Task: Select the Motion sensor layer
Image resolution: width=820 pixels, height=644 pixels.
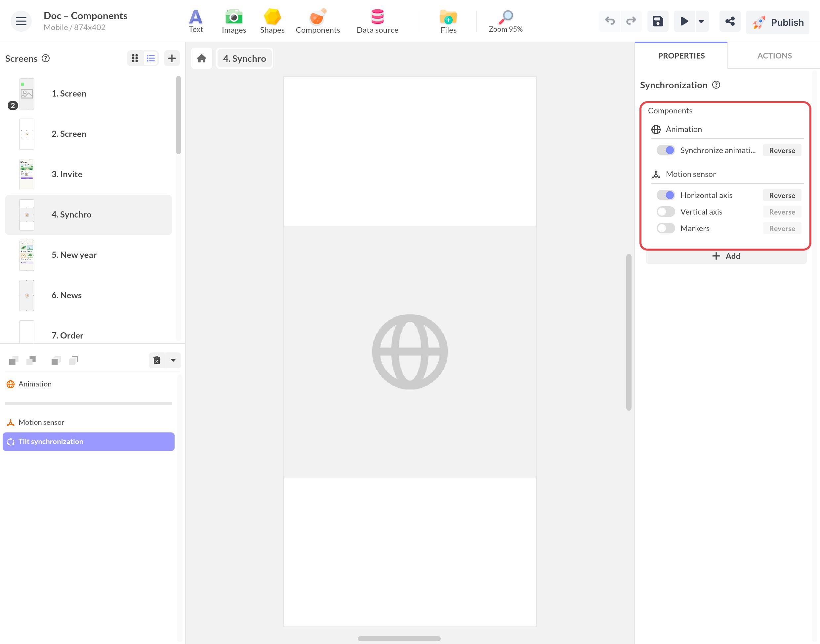Action: coord(89,422)
